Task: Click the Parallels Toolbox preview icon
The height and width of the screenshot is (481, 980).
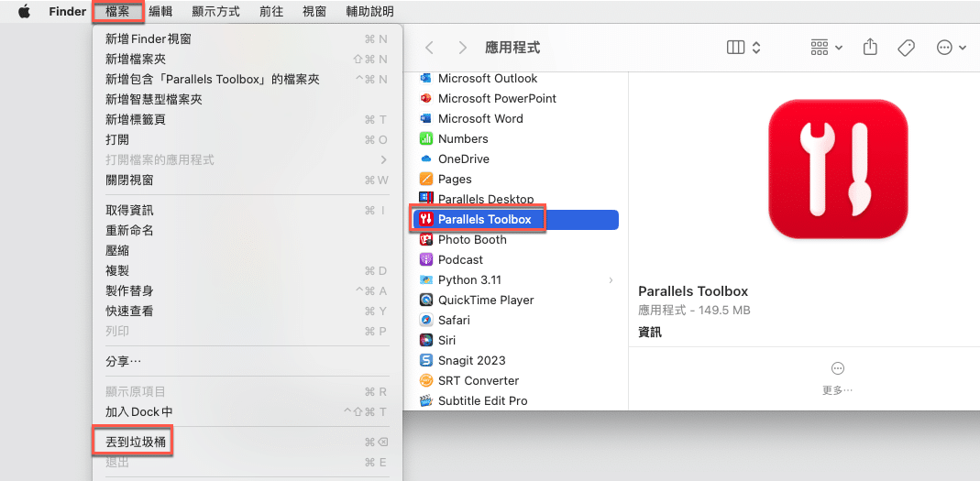Action: 838,168
